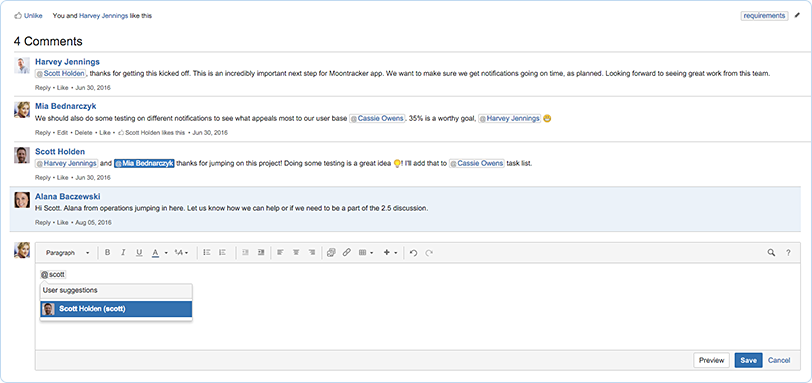Screen dimensions: 812x383
Task: Reply to Alana Baczewski's comment
Action: coord(42,223)
